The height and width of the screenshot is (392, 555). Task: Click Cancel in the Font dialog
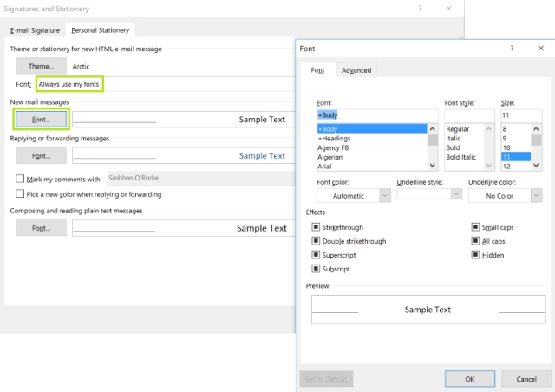(526, 379)
